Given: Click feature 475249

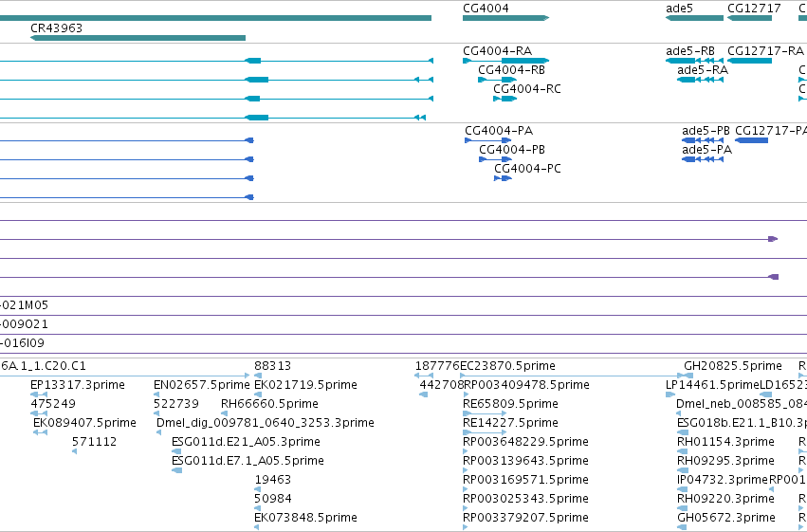Looking at the screenshot, I should (x=53, y=404).
